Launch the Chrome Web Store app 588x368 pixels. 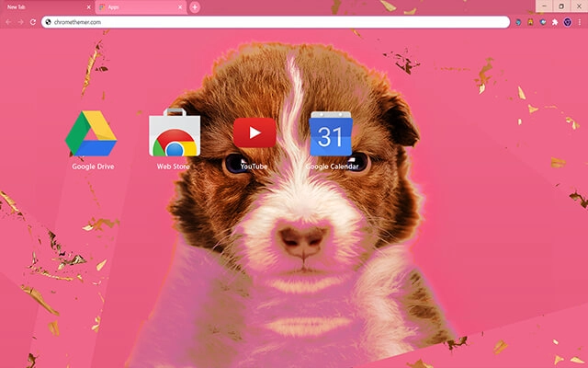click(x=175, y=132)
